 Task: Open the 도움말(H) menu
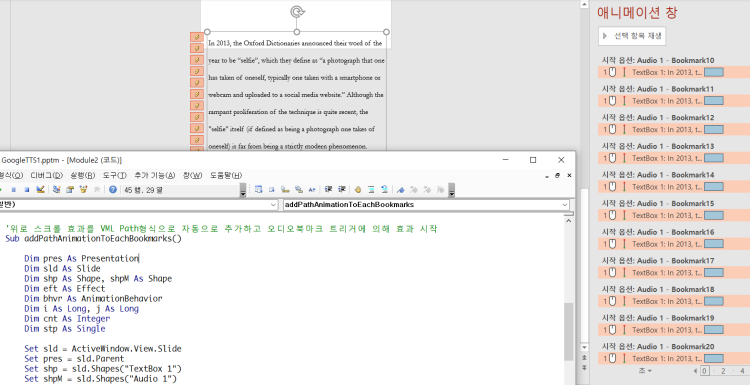(226, 176)
